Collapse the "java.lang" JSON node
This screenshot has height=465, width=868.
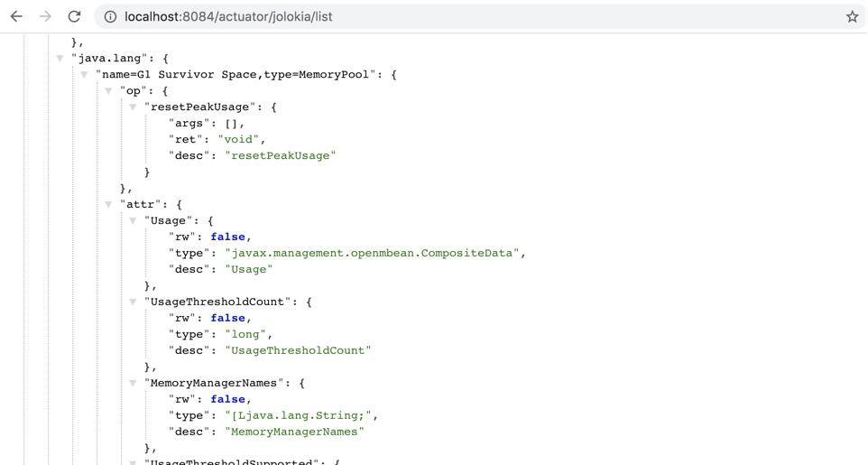60,59
